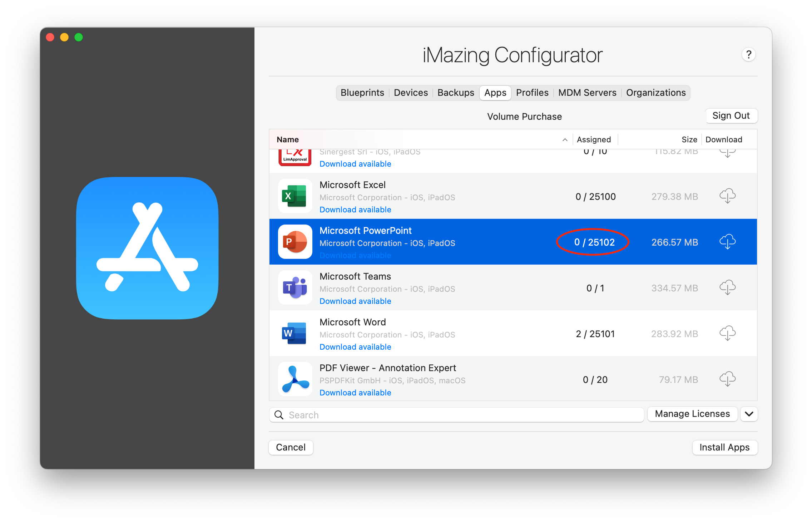
Task: Click the 283.92 MB size value
Action: 674,334
